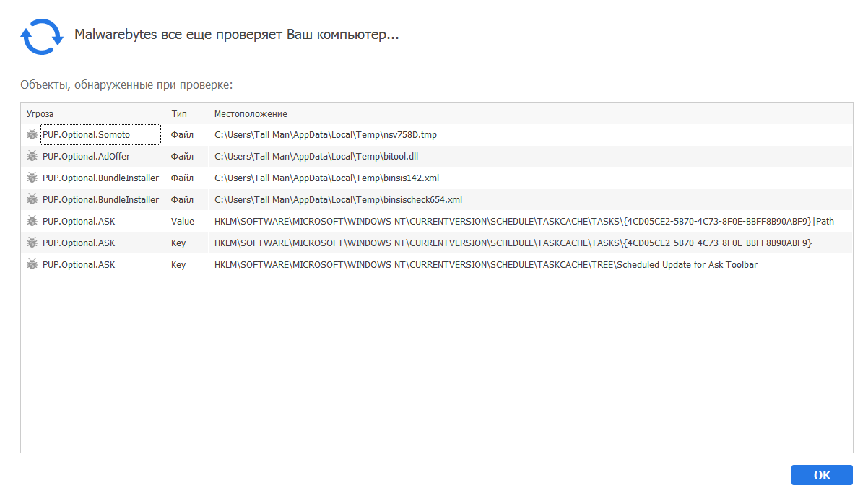Sort by the Местоположение column header
Screen dimensions: 868x496
coord(251,114)
